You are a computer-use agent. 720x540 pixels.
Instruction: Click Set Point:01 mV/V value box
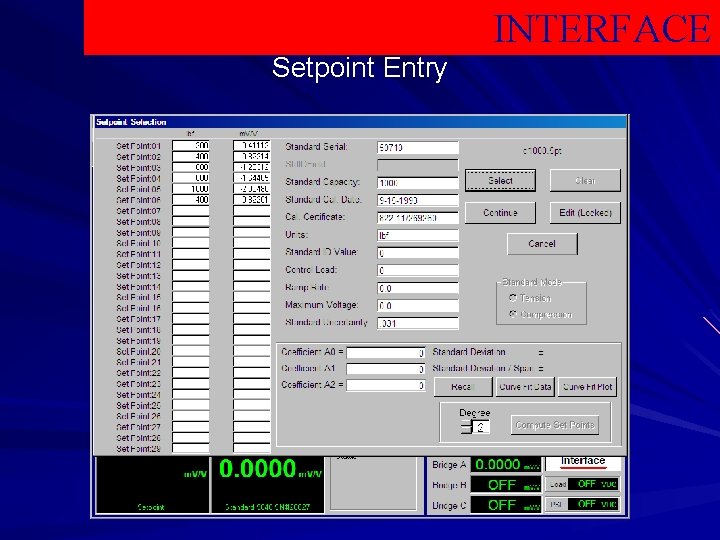point(251,146)
